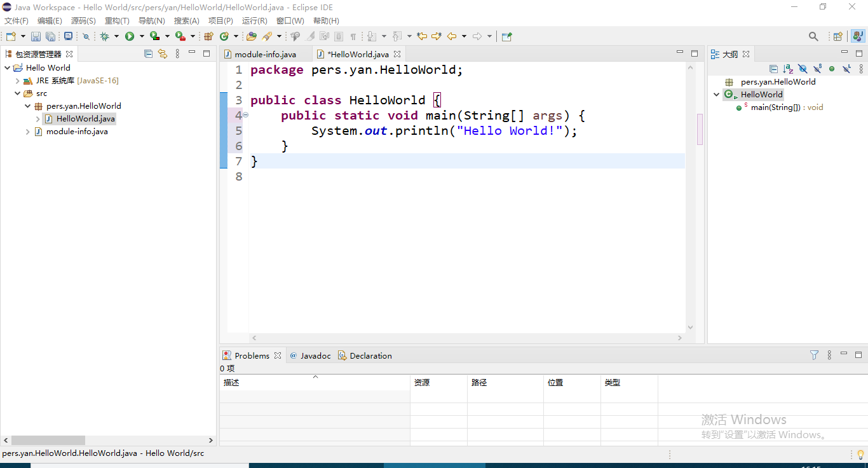Select main(String[]) method in Outline
The height and width of the screenshot is (468, 868).
[x=779, y=107]
